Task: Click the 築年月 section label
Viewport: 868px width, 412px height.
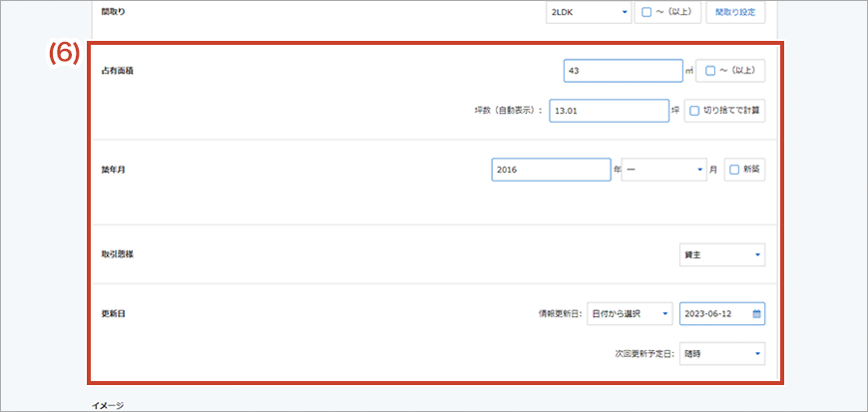Action: 113,170
